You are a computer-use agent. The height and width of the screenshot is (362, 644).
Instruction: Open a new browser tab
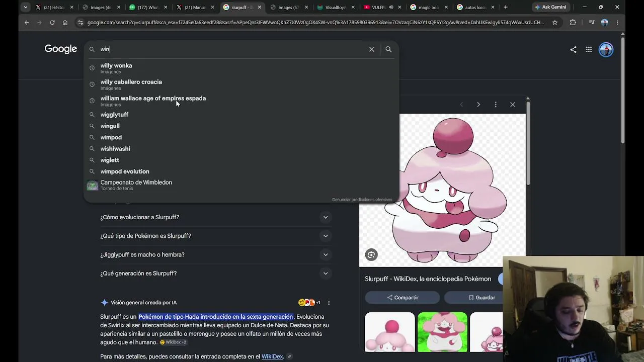[506, 7]
